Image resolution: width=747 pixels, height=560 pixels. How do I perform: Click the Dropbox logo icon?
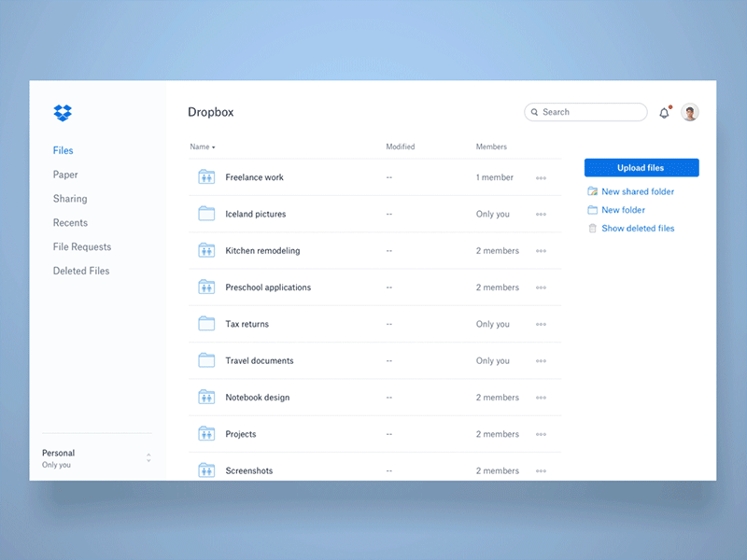point(63,113)
